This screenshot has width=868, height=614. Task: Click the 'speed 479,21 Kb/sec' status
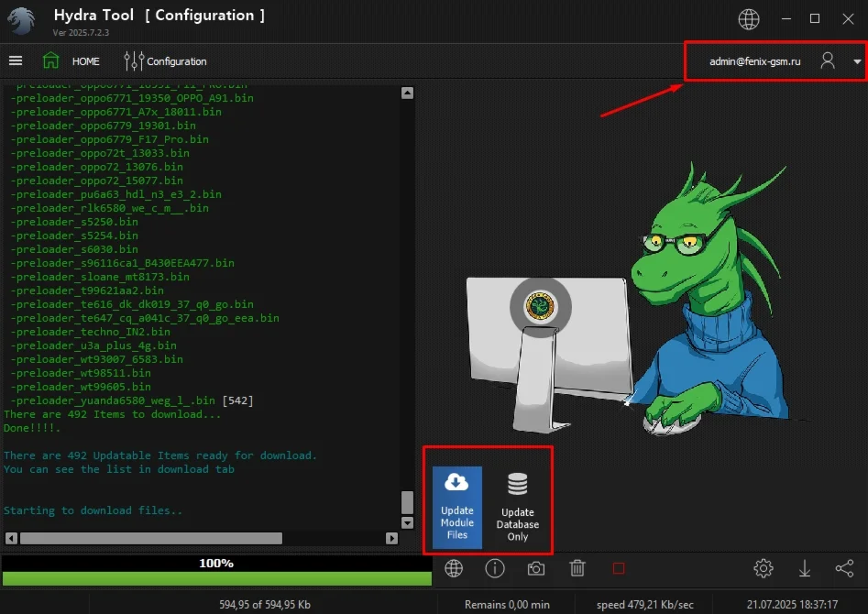pos(645,604)
